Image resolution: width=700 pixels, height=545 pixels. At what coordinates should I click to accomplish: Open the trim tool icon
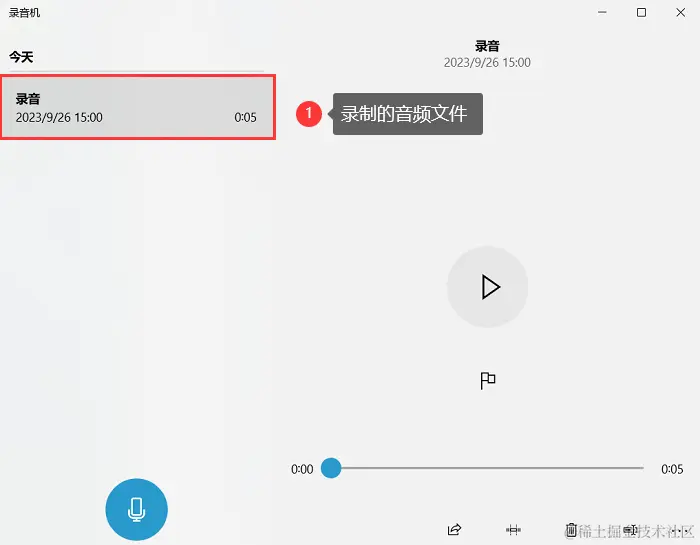click(513, 530)
